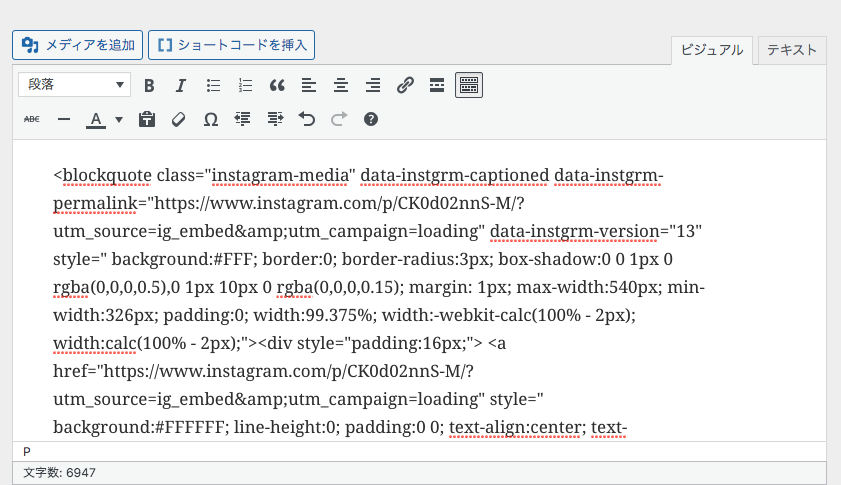Viewport: 841px width, 485px height.
Task: Click the P element path in status bar
Action: click(27, 452)
